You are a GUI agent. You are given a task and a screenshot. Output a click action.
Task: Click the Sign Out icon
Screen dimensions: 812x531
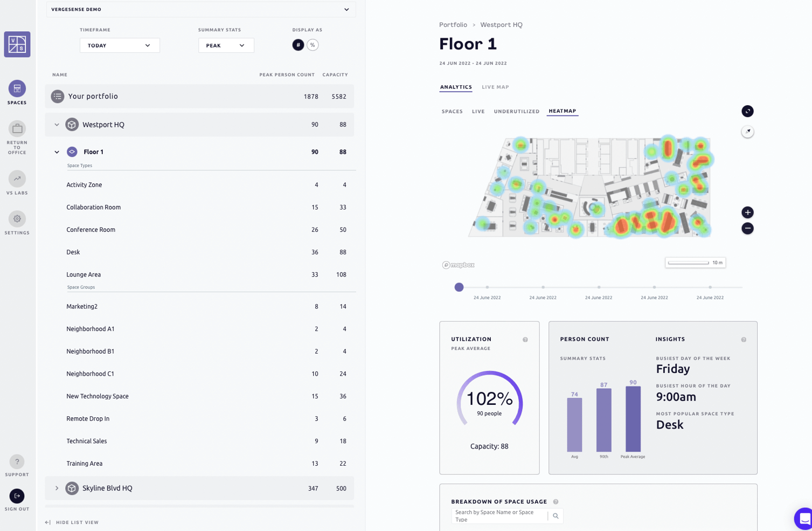click(x=17, y=495)
